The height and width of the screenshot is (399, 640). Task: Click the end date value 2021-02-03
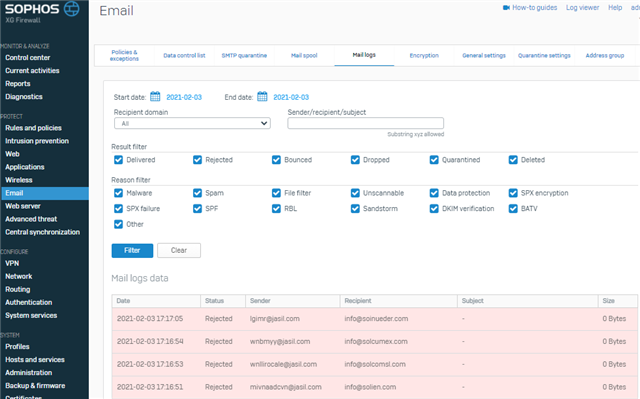(291, 97)
